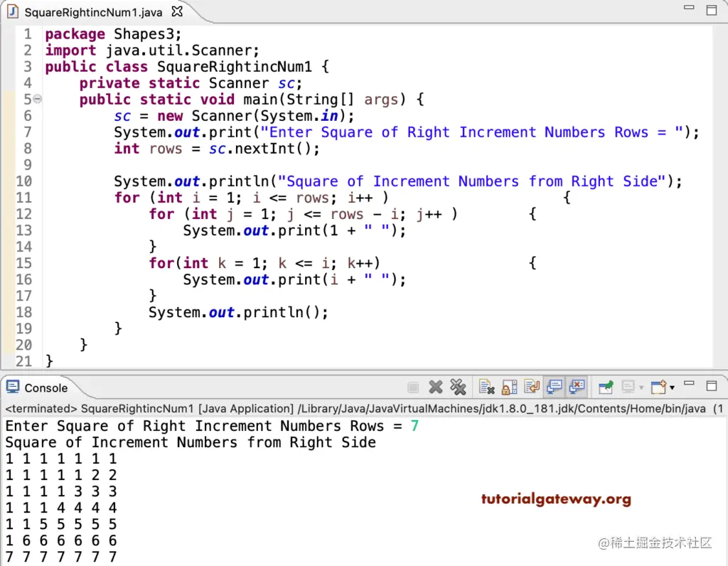
Task: Click the 'package' keyword on line 1
Action: tap(75, 34)
